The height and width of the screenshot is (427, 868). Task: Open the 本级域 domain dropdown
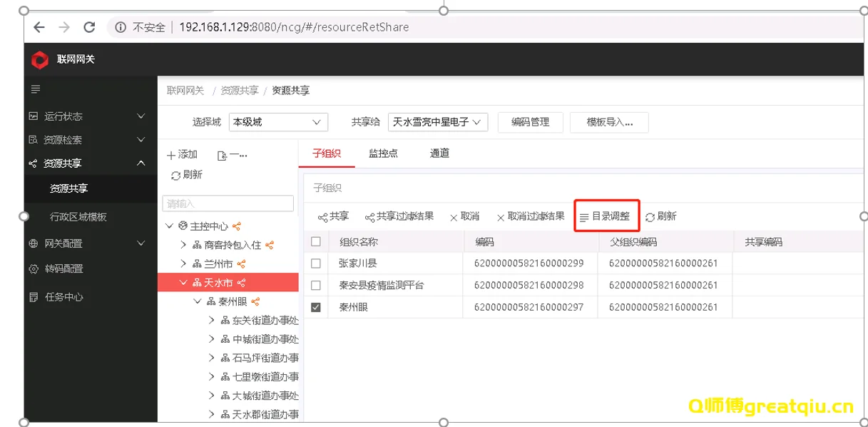click(x=278, y=121)
